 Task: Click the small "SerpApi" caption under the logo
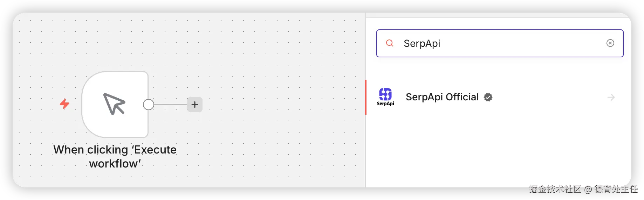(385, 103)
